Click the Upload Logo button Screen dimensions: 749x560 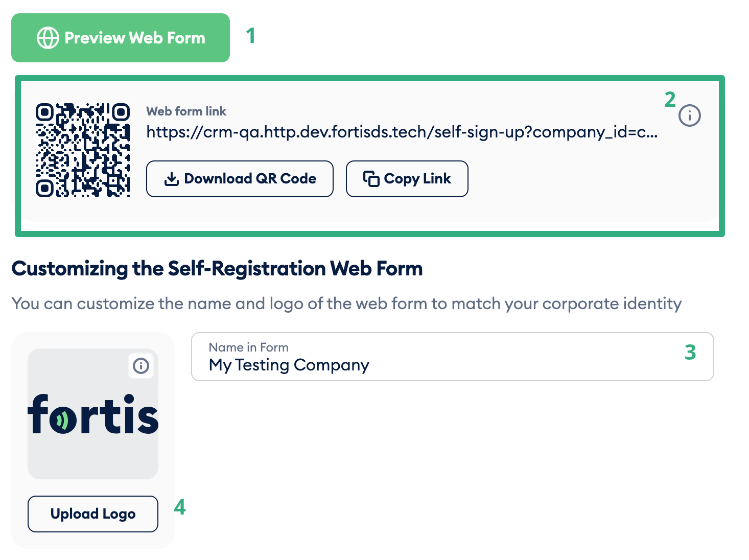point(93,514)
